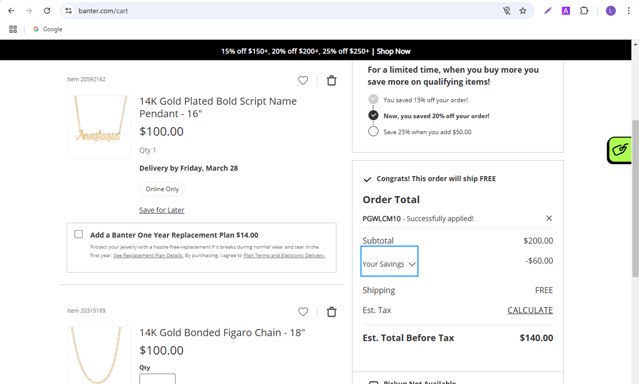Image resolution: width=639 pixels, height=384 pixels.
Task: Click CALCULATE for estimated tax
Action: click(530, 310)
